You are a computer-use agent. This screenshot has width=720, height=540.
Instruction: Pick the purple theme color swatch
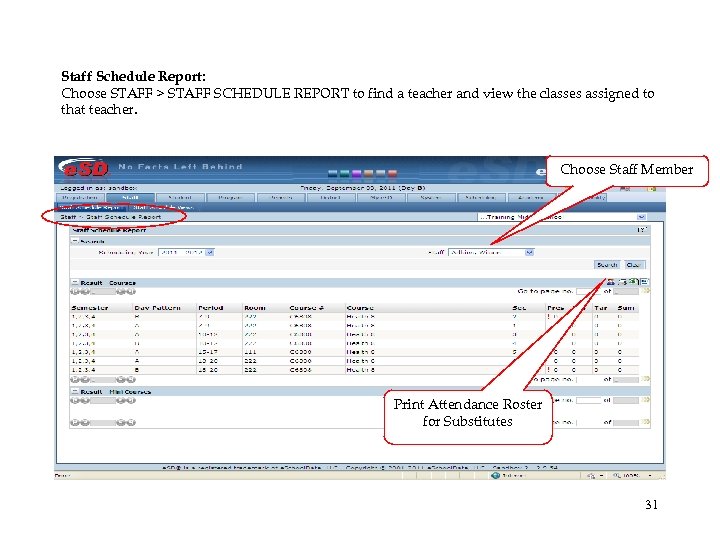[x=356, y=173]
